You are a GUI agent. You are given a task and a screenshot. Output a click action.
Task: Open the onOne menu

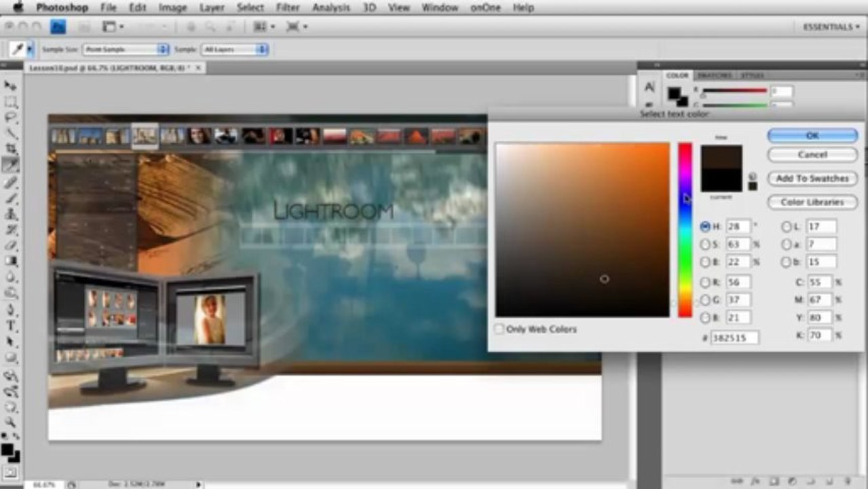pyautogui.click(x=486, y=7)
